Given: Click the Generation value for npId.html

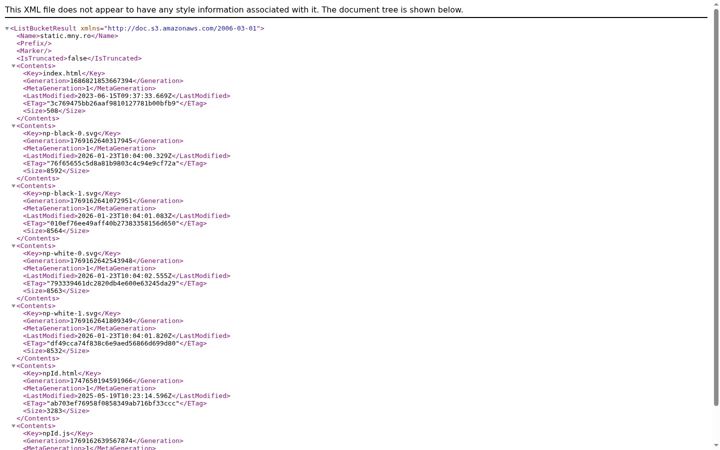Looking at the screenshot, I should [x=101, y=381].
